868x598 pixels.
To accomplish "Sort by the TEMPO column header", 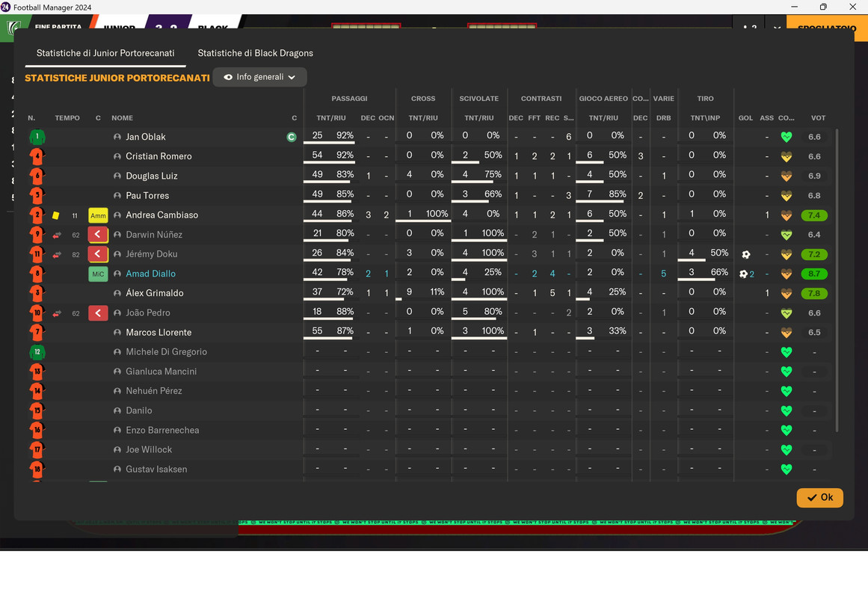I will click(x=67, y=118).
